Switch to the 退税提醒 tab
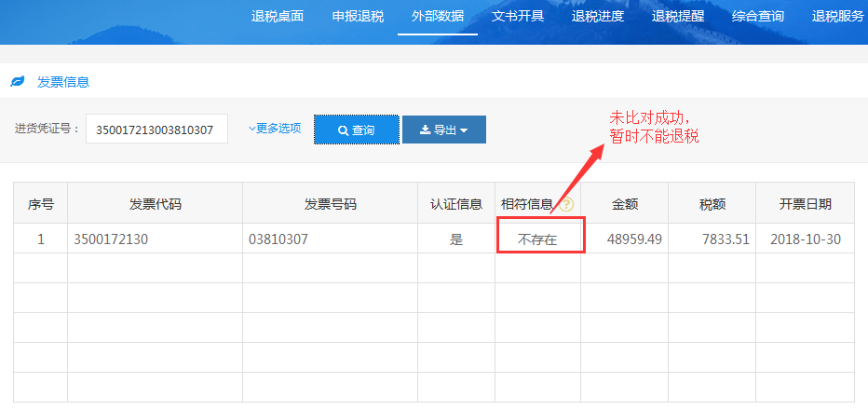The height and width of the screenshot is (410, 868). [x=678, y=16]
